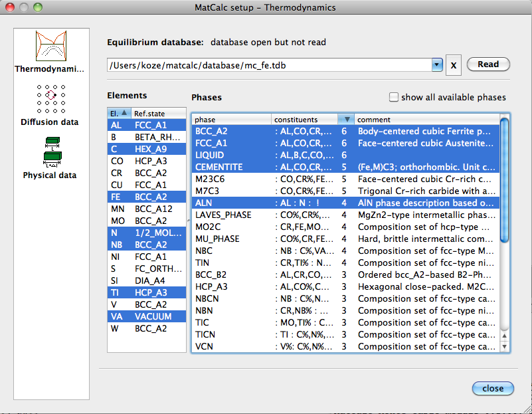Screen dimensions: 532x414
Task: Open the Physical data icon
Action: (50, 152)
